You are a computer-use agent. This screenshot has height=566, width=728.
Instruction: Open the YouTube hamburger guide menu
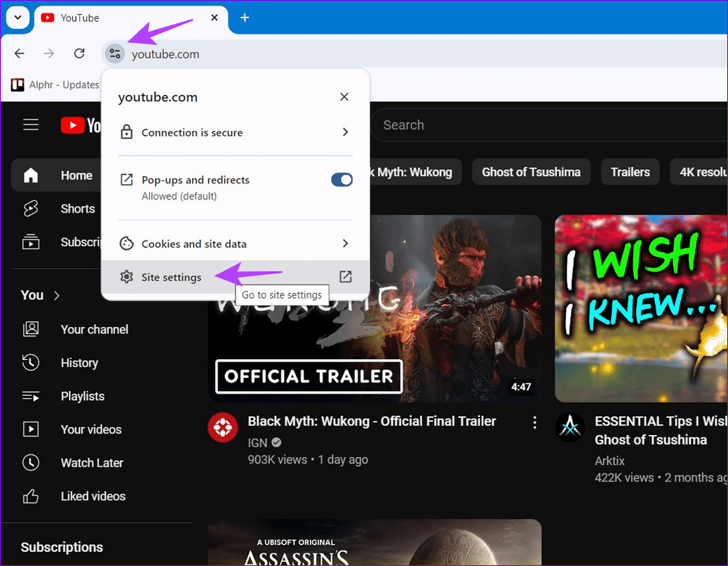click(31, 125)
